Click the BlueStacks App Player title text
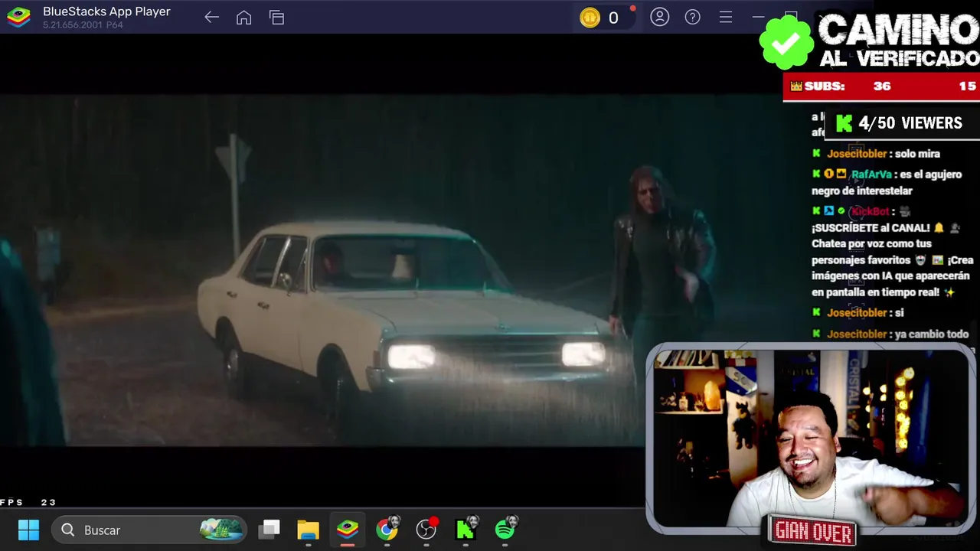This screenshot has width=980, height=551. [x=106, y=11]
